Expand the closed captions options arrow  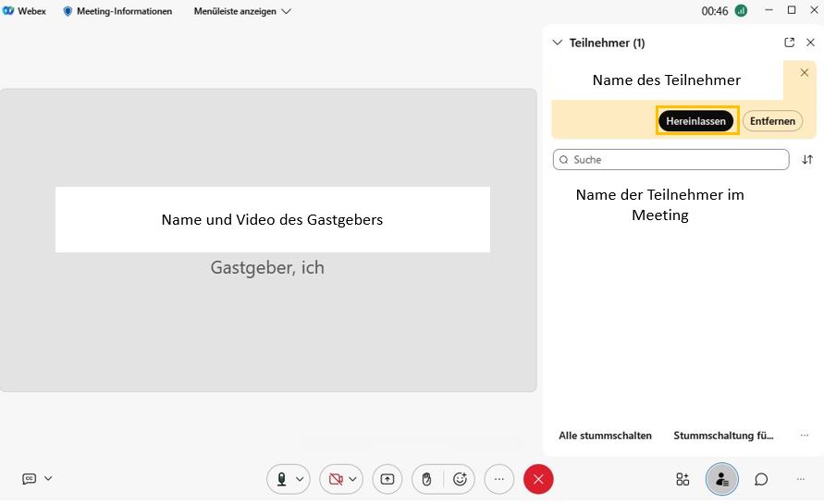coord(48,478)
